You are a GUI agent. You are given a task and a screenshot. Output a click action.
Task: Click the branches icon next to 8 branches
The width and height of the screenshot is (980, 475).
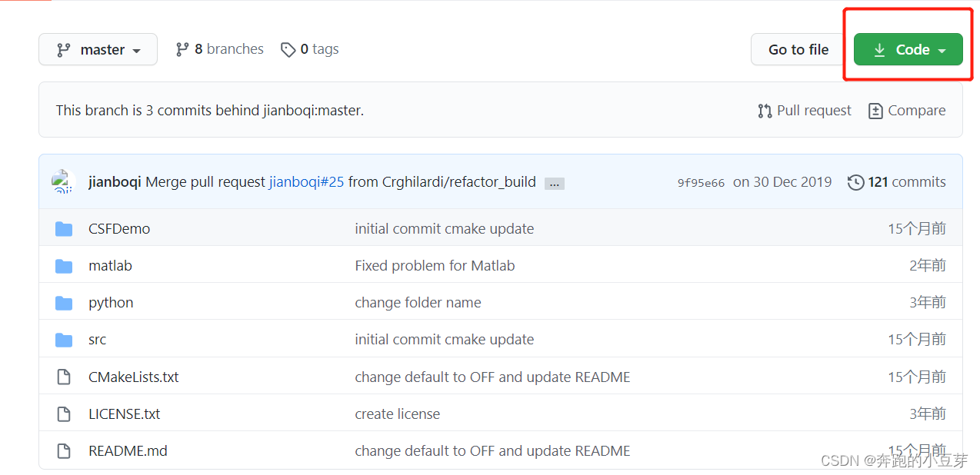coord(182,49)
